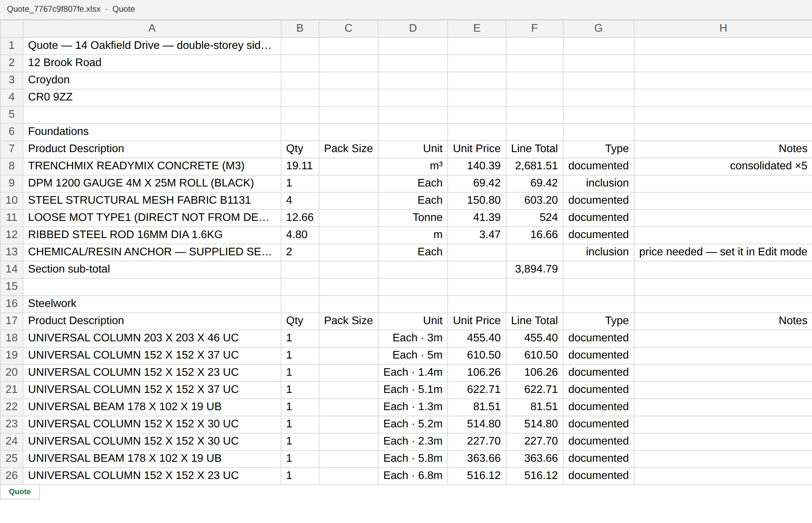Select LOOSE MOT TYPE1 description cell
The width and height of the screenshot is (812, 523).
[x=152, y=217]
